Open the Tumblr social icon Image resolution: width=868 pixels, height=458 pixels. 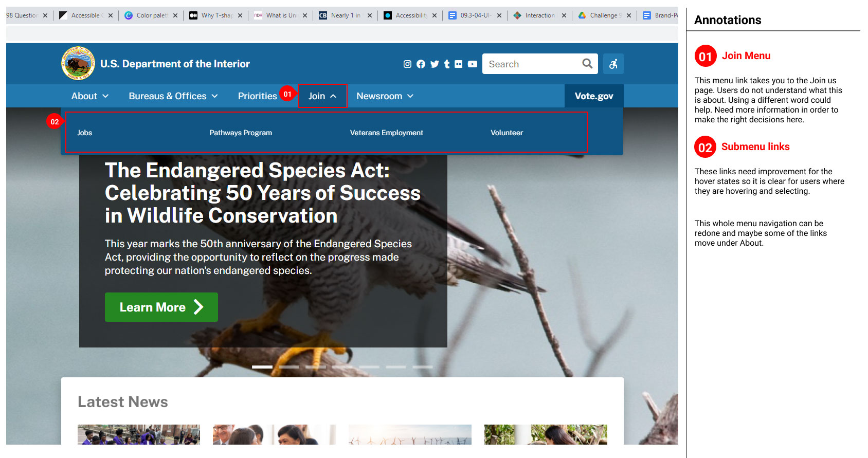tap(447, 64)
